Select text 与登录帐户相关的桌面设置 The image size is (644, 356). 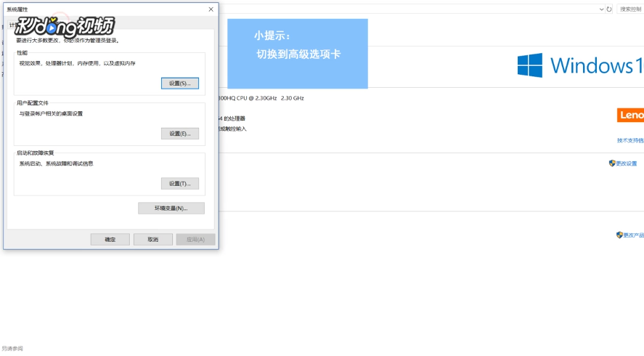click(x=51, y=114)
